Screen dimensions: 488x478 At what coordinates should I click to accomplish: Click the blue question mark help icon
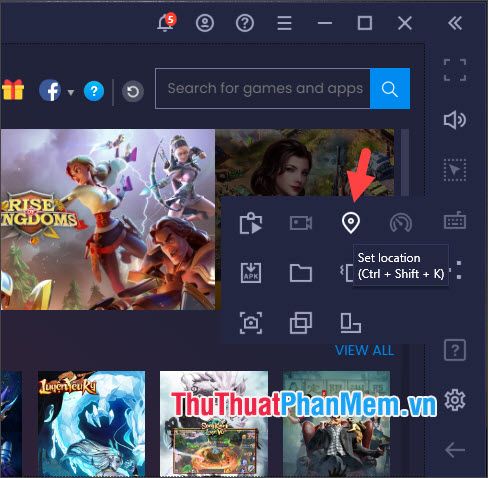click(x=94, y=91)
